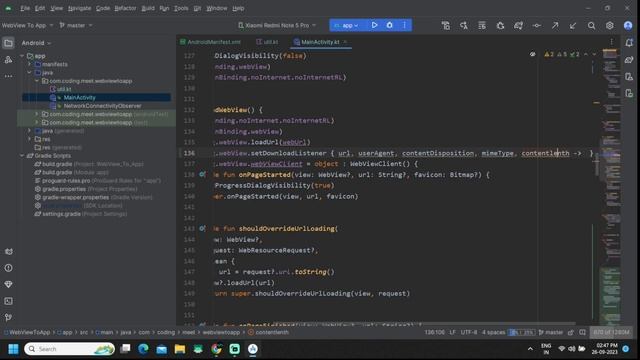Choose device Xiaomi Redmi Note 5 Pro dropdown

pos(277,25)
